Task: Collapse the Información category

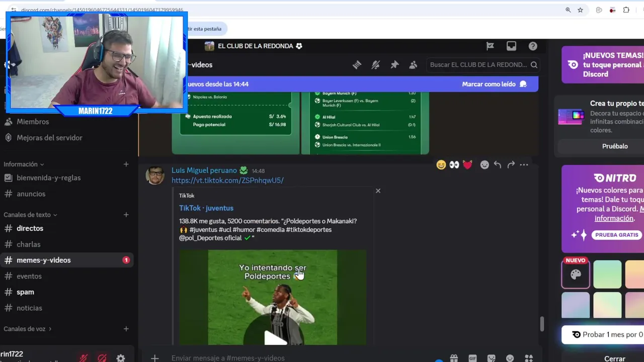Action: coord(24,164)
